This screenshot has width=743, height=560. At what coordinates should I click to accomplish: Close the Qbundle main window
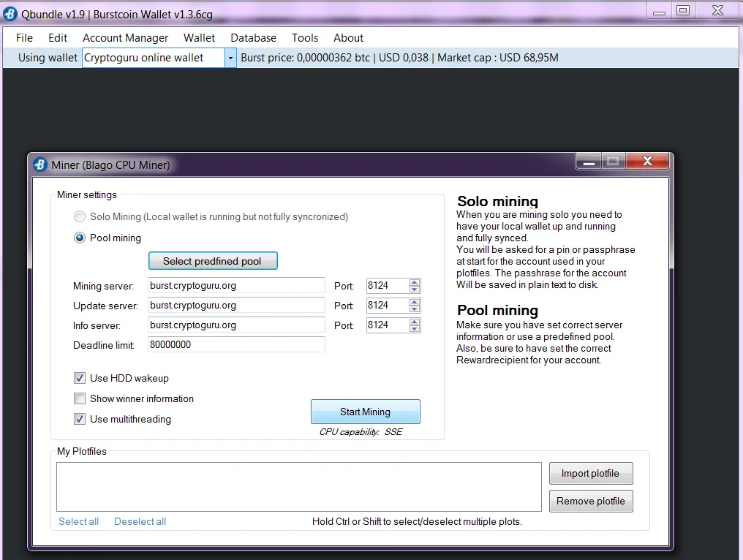click(718, 11)
